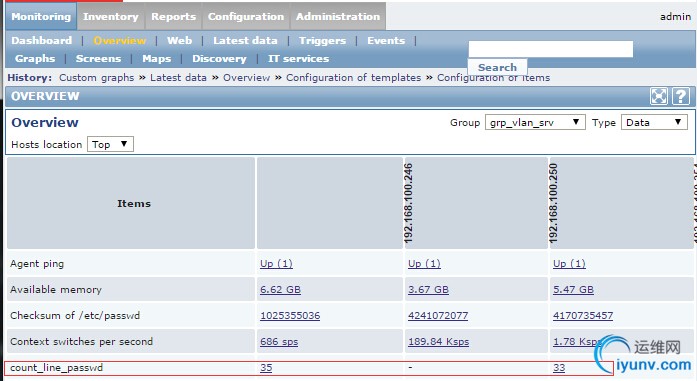Image resolution: width=697 pixels, height=381 pixels.
Task: Open the Configuration tab
Action: click(246, 16)
